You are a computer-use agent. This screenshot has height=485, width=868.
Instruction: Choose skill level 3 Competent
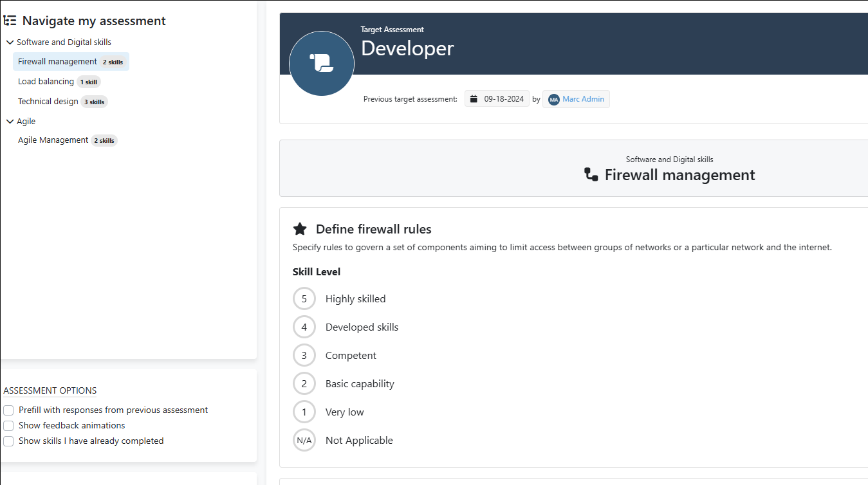(x=304, y=355)
